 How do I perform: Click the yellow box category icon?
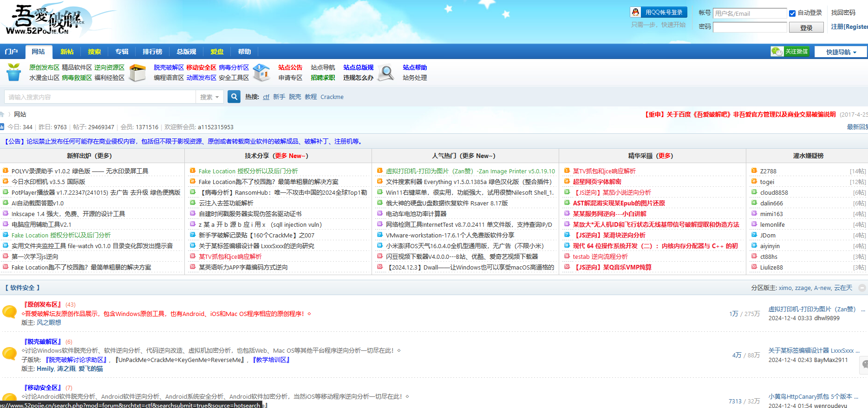click(137, 72)
